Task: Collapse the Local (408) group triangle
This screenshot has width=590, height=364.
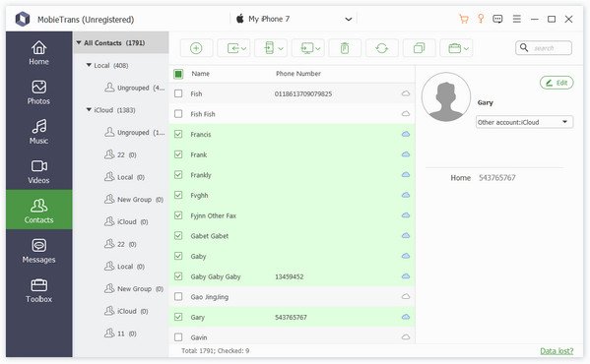Action: 89,65
